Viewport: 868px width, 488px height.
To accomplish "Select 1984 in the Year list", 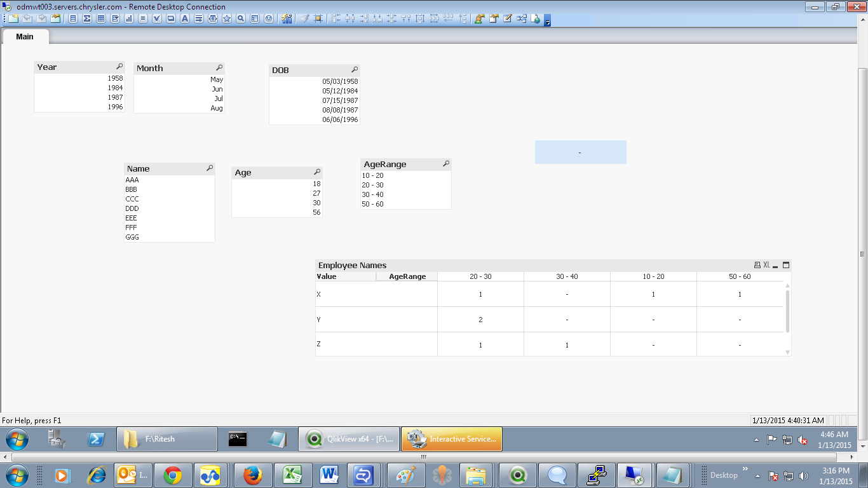I will click(x=79, y=88).
